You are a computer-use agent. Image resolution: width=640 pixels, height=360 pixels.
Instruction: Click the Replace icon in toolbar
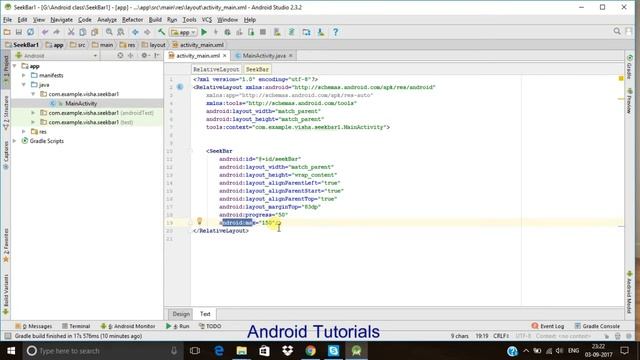click(121, 32)
